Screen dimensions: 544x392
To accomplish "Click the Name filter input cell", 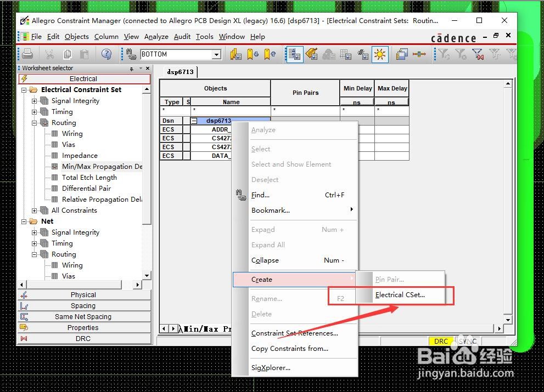I will [x=231, y=111].
